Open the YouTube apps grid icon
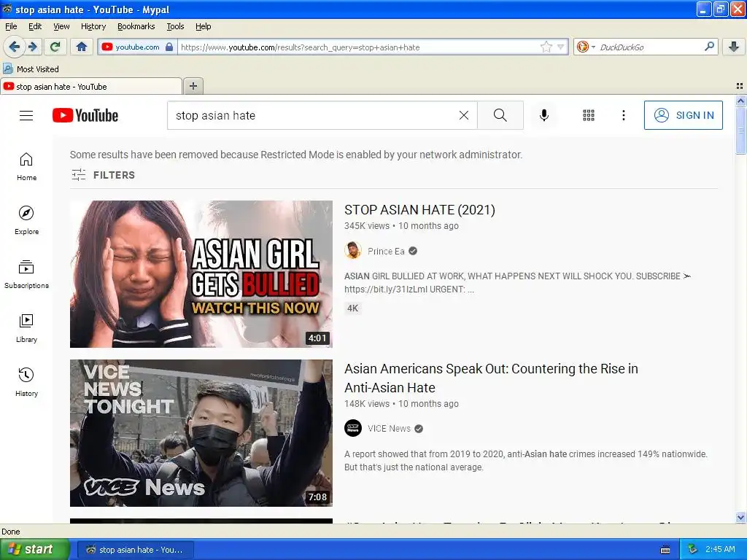This screenshot has width=747, height=560. (589, 115)
